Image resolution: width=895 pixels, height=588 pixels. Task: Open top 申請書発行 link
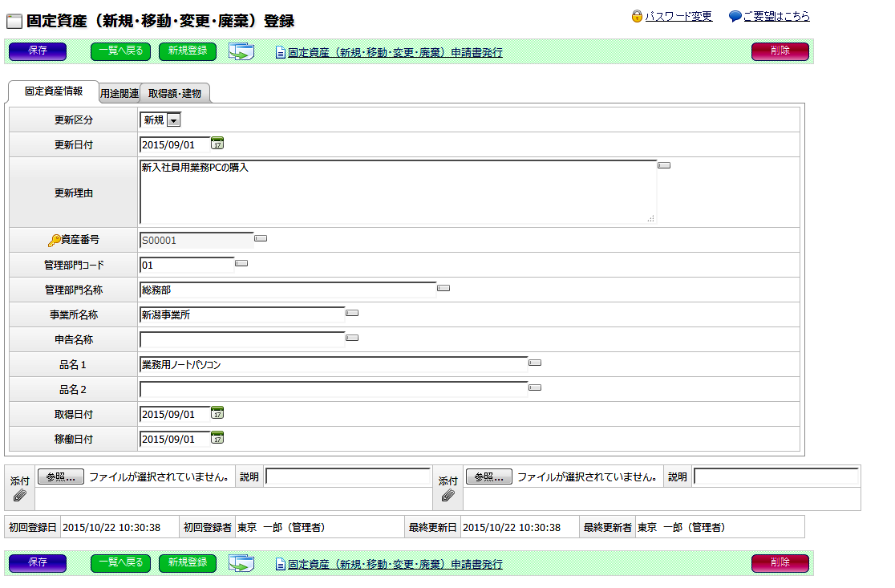click(395, 53)
